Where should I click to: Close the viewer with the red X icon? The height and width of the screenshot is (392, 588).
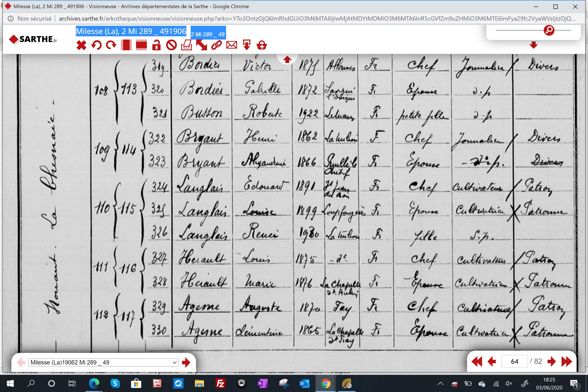coord(81,45)
